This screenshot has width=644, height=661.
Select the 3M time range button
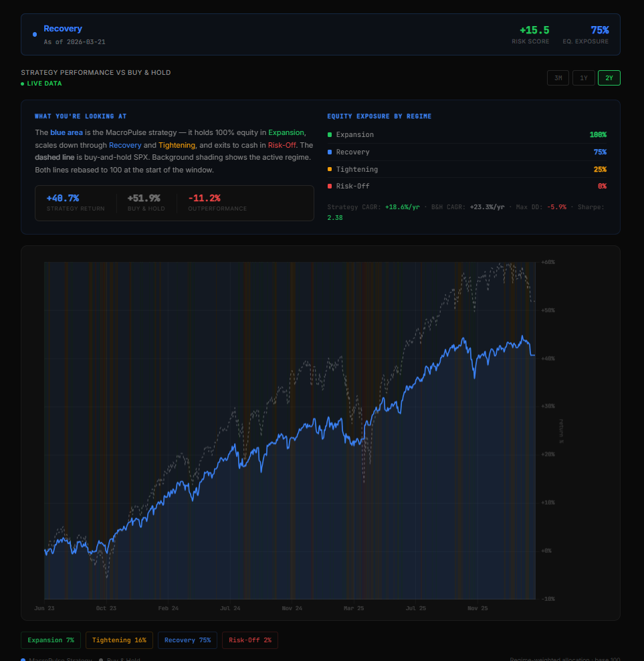click(558, 78)
